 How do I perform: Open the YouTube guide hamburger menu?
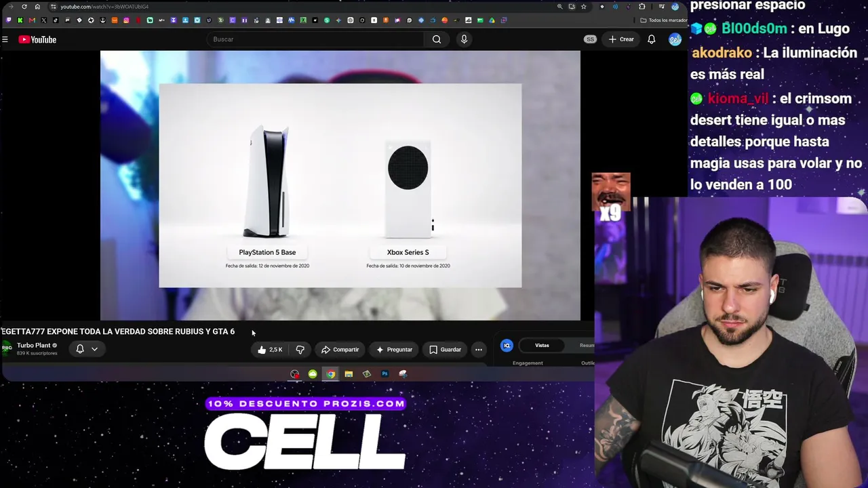tap(5, 39)
